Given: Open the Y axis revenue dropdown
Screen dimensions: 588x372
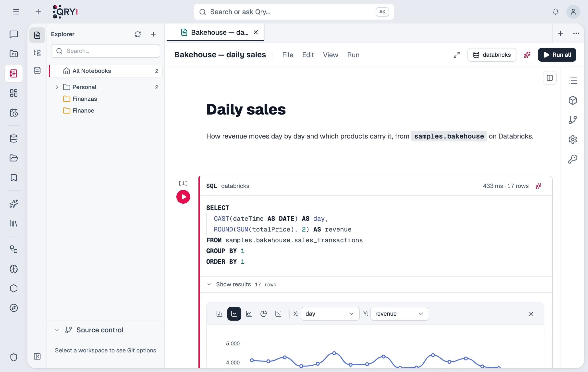Looking at the screenshot, I should 400,314.
